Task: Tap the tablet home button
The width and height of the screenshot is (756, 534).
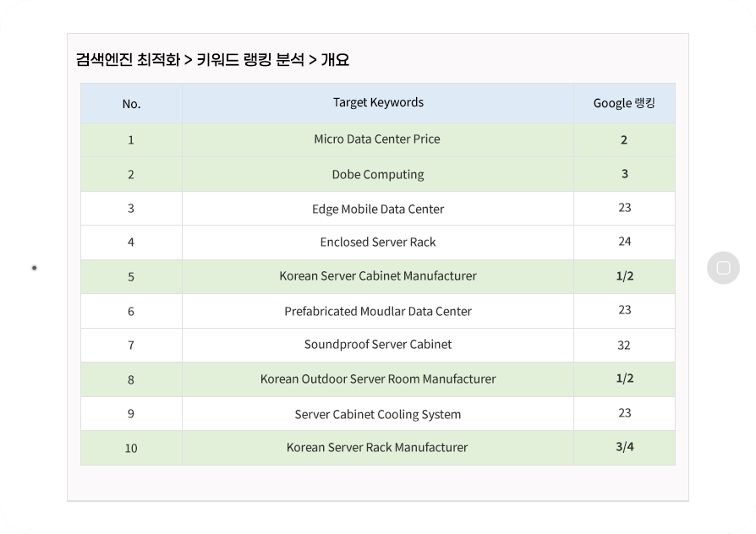Action: [x=723, y=268]
